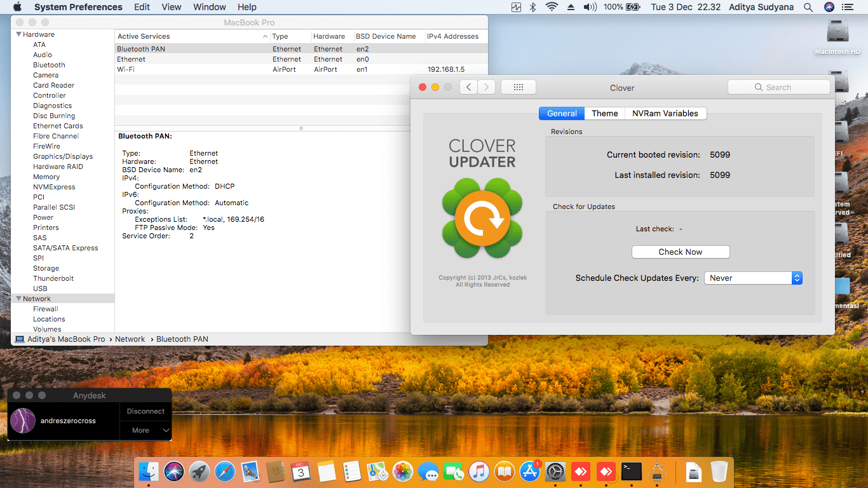Click the IPv4 Addresses column header
Viewport: 868px width, 488px height.
[456, 36]
